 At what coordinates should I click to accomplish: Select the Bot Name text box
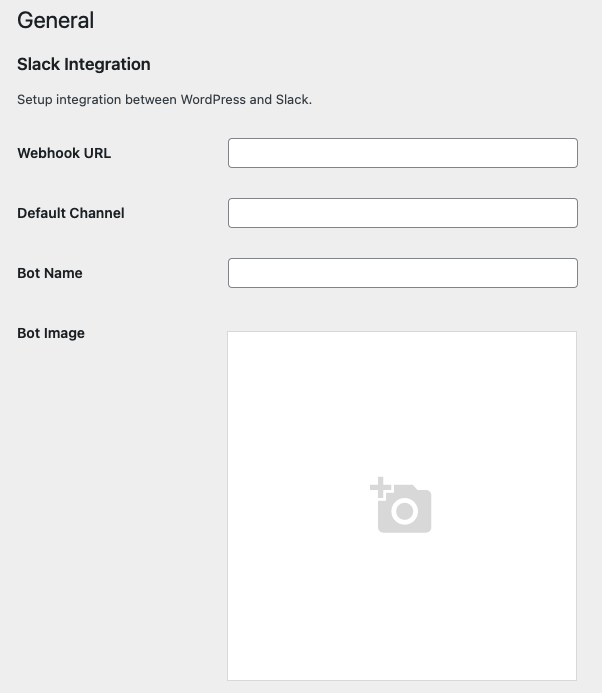click(x=402, y=273)
